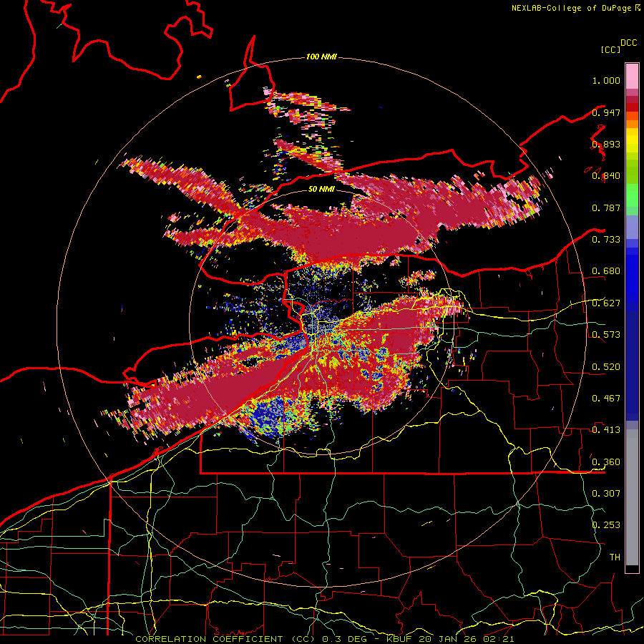This screenshot has width=644, height=644.
Task: Pick the pink segment atop the color bar
Action: click(632, 76)
